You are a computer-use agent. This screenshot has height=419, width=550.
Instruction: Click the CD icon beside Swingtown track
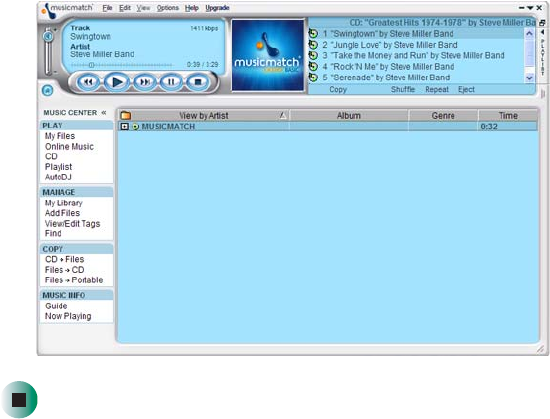(x=313, y=34)
